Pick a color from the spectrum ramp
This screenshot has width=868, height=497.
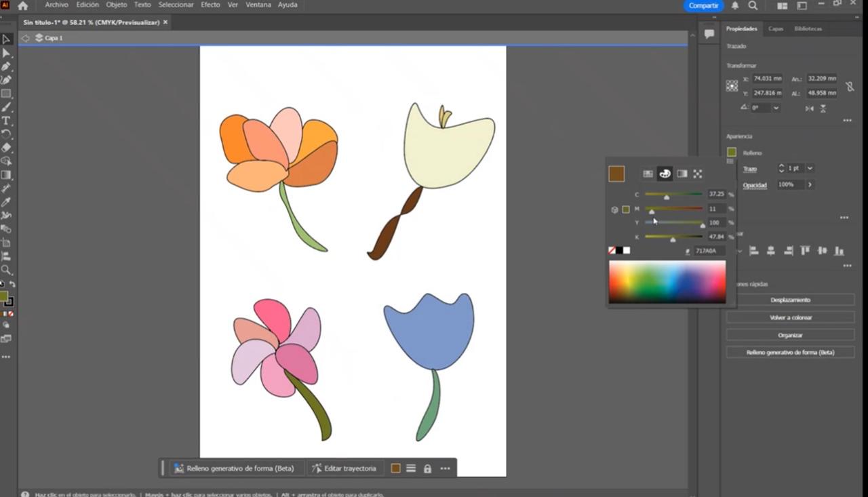click(667, 281)
